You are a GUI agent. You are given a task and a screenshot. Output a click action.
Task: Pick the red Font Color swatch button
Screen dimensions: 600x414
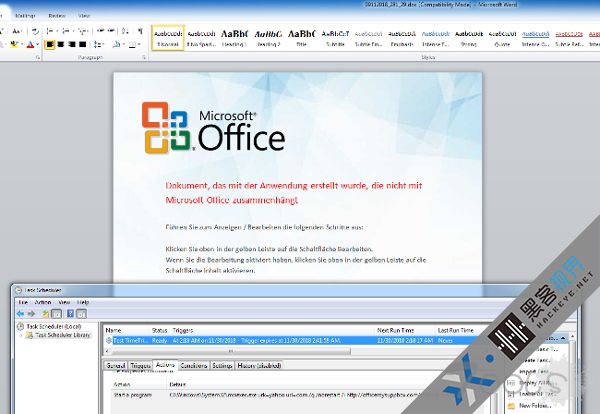29,45
